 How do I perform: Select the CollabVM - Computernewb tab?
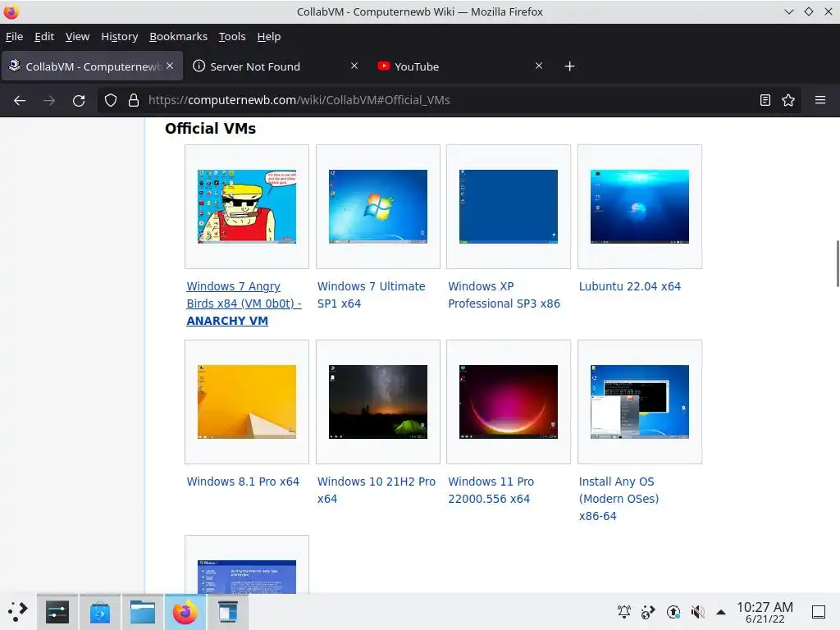[92, 66]
